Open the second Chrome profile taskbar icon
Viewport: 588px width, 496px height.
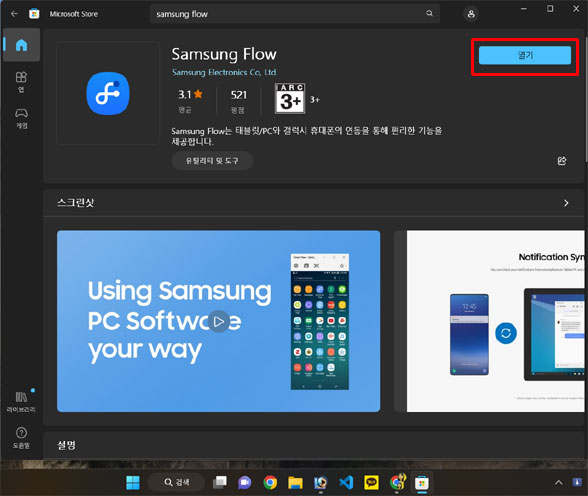pyautogui.click(x=397, y=483)
